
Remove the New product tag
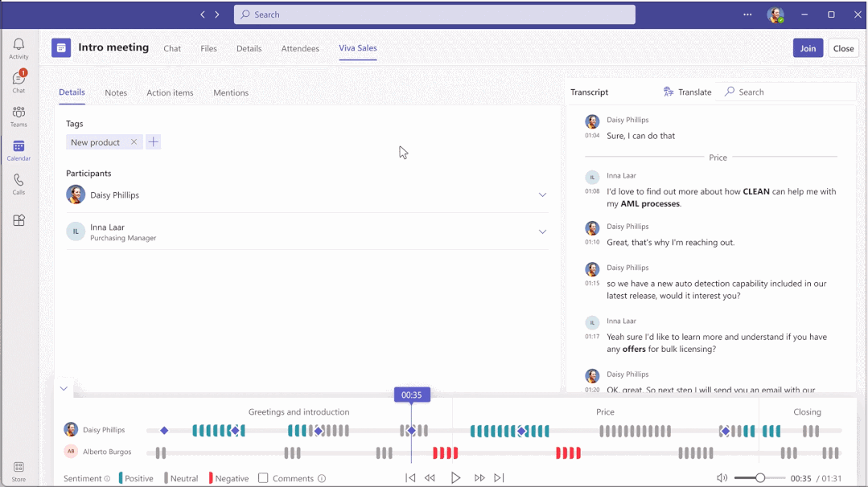pos(134,142)
